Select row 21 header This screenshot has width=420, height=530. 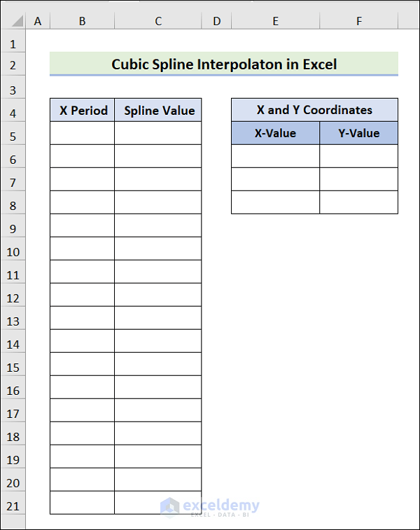point(13,505)
